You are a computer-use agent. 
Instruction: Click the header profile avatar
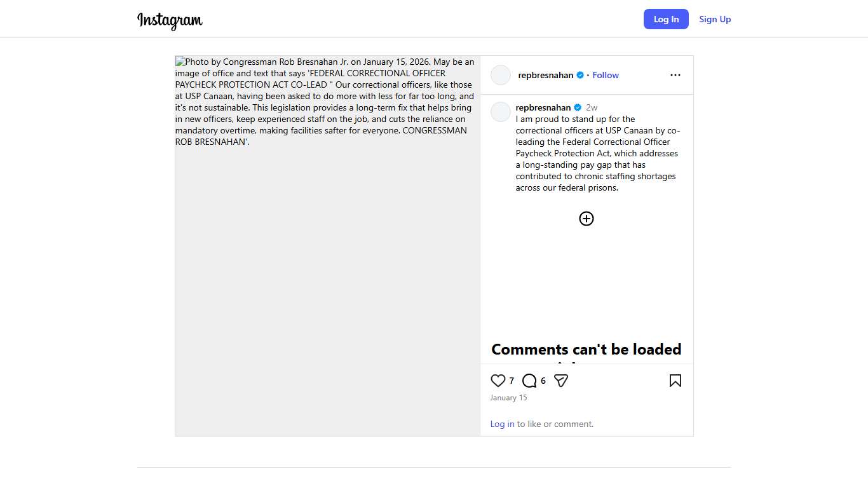pos(501,75)
